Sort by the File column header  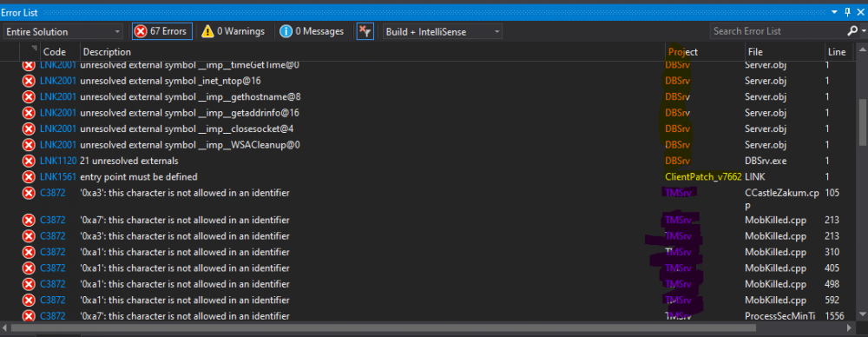click(755, 52)
